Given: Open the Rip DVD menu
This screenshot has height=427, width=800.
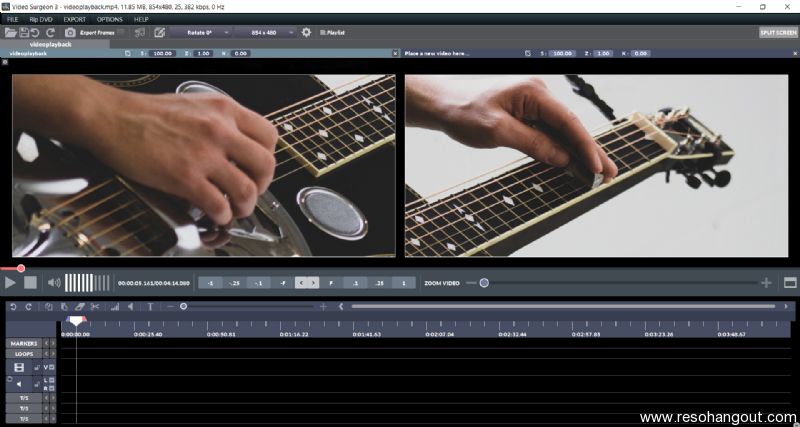Looking at the screenshot, I should coord(41,19).
